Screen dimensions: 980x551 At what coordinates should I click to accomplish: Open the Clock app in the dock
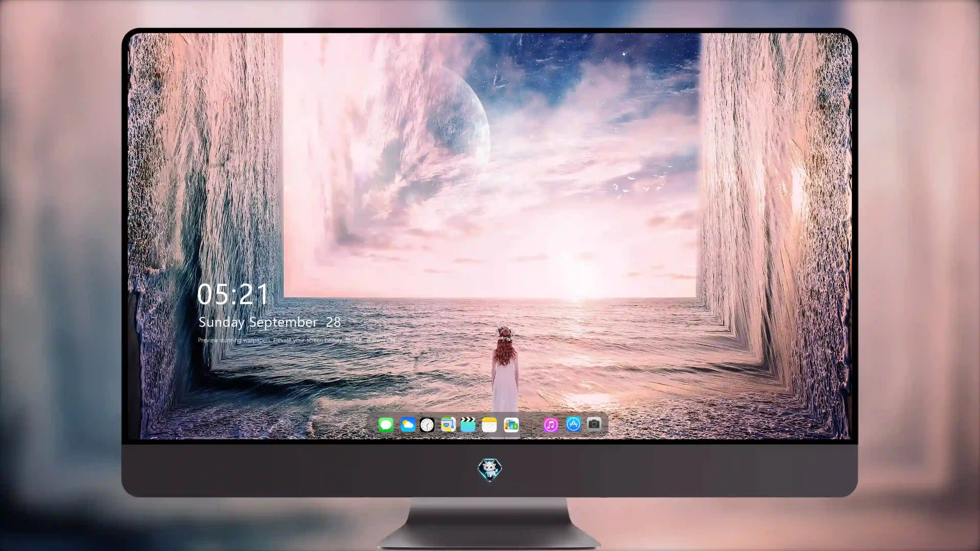coord(427,425)
